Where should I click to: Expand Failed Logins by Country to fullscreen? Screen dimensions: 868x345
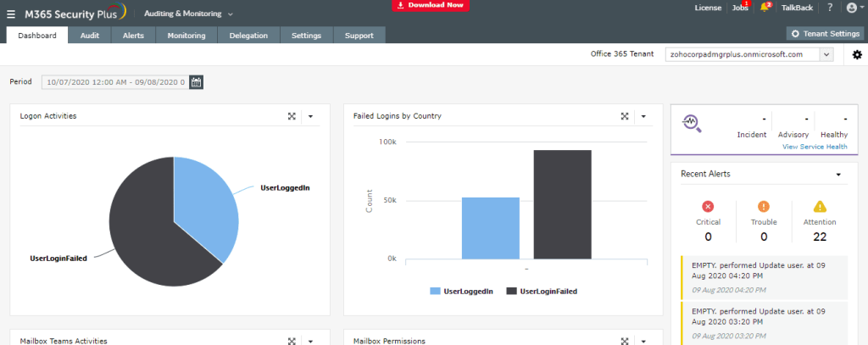click(x=624, y=116)
